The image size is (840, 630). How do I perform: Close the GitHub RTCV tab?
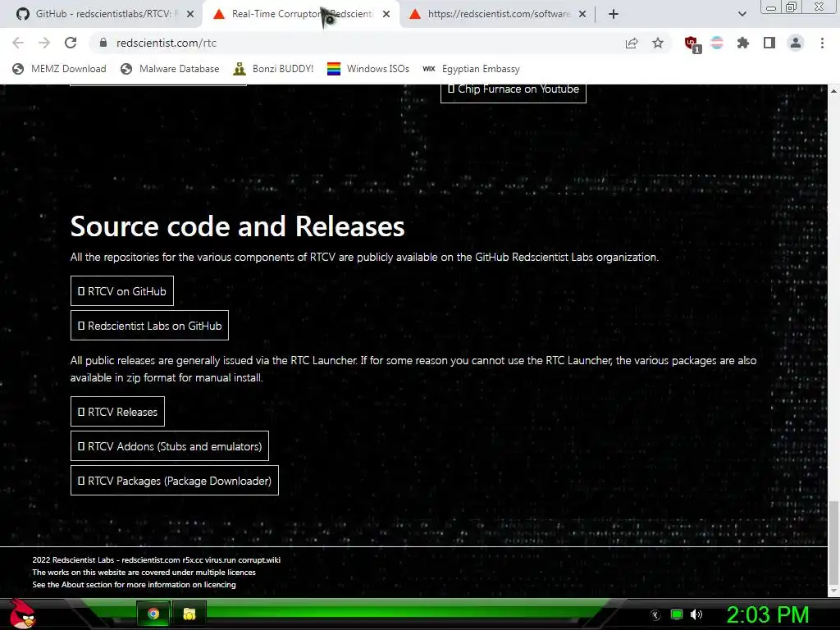click(x=190, y=14)
